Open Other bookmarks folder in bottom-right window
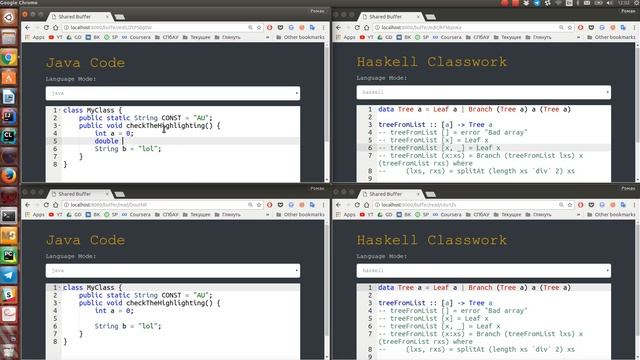Viewport: 640px width, 360px height. pyautogui.click(x=611, y=214)
